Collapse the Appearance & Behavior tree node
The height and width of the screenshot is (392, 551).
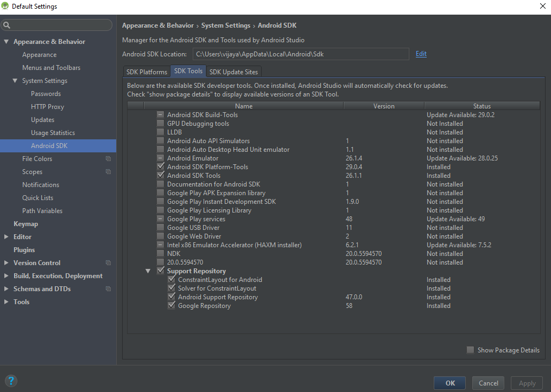coord(6,41)
